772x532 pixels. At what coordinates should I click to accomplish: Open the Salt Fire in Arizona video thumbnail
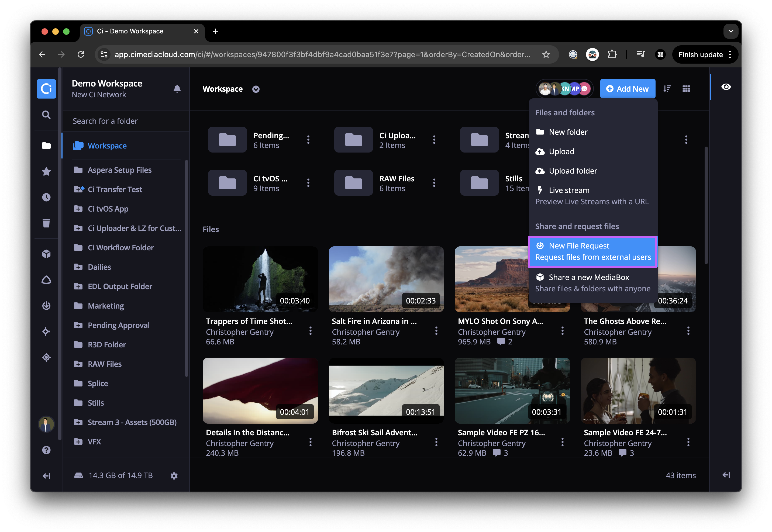tap(386, 279)
